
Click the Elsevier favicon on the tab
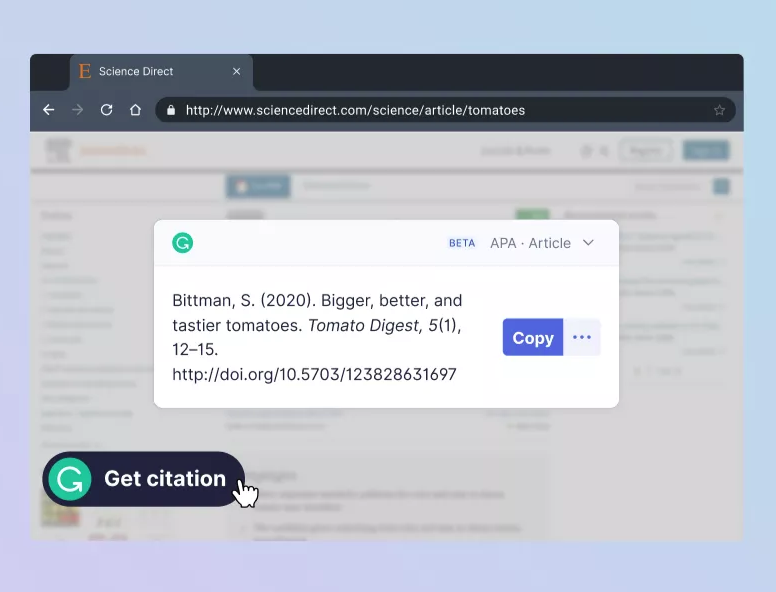click(x=85, y=71)
